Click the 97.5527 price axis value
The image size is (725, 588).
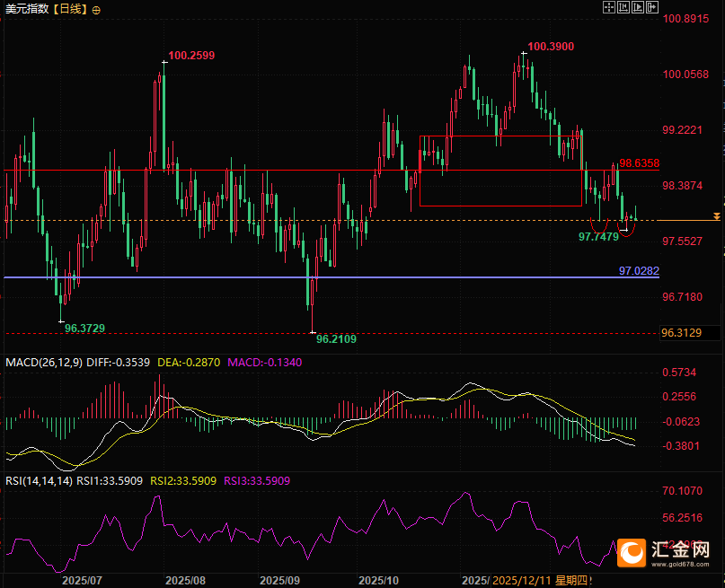point(683,241)
